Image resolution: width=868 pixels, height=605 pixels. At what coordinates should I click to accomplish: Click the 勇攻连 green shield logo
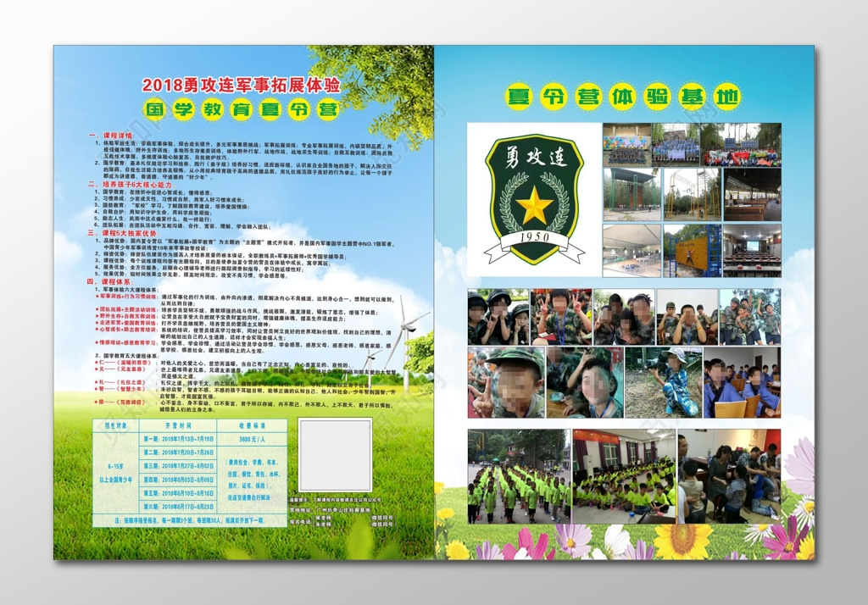(534, 199)
